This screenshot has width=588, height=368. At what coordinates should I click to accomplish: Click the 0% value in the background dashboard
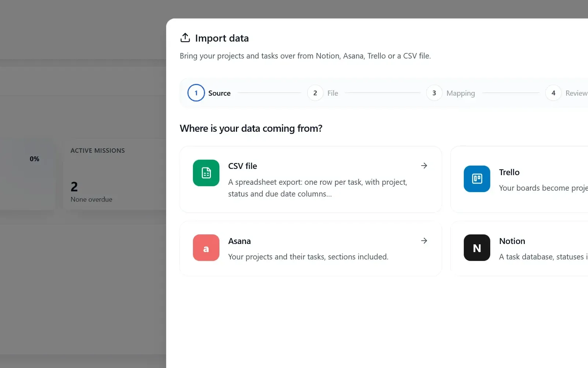35,159
